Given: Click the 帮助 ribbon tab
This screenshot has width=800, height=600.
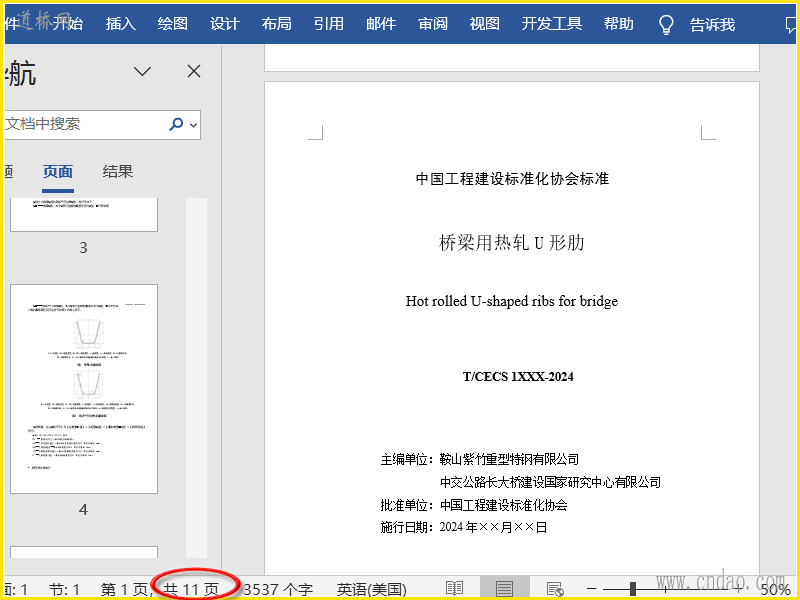Looking at the screenshot, I should coord(619,23).
